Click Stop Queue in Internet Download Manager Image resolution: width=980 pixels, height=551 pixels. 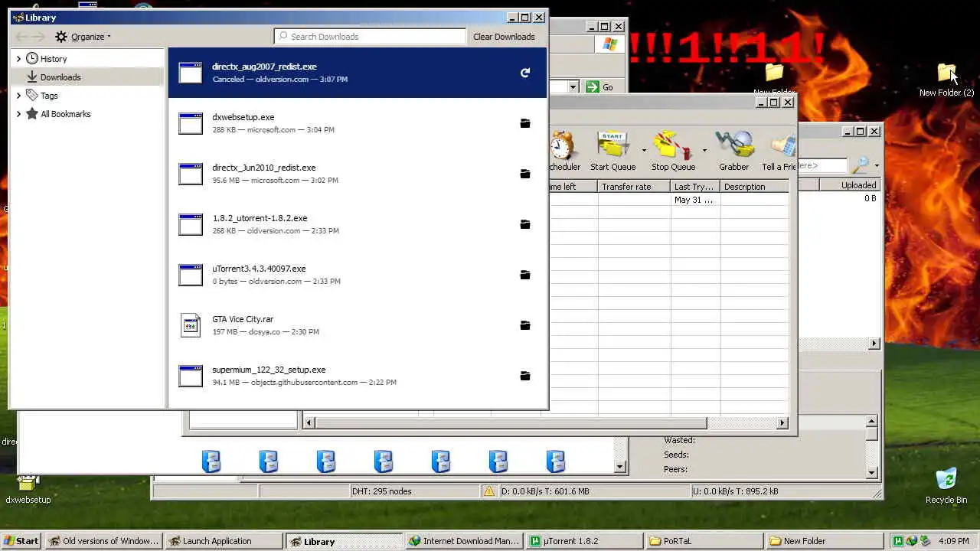(673, 151)
